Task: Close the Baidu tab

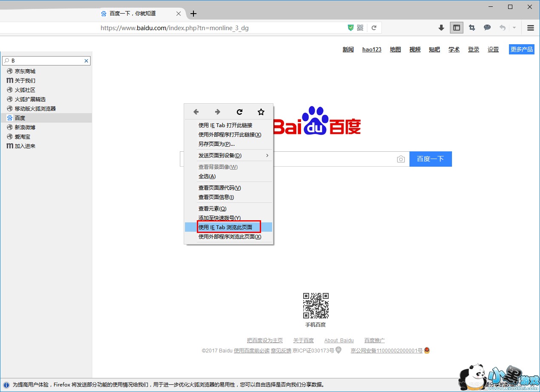Action: [179, 14]
